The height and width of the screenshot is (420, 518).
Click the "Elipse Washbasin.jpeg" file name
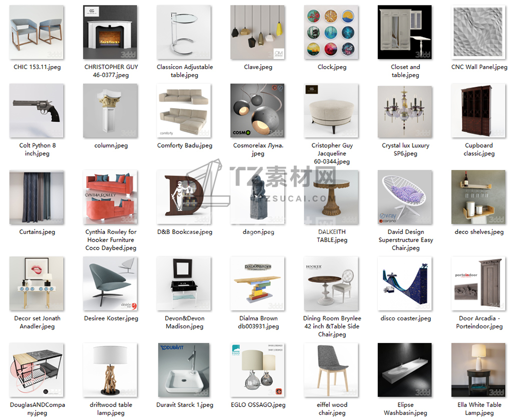point(406,409)
